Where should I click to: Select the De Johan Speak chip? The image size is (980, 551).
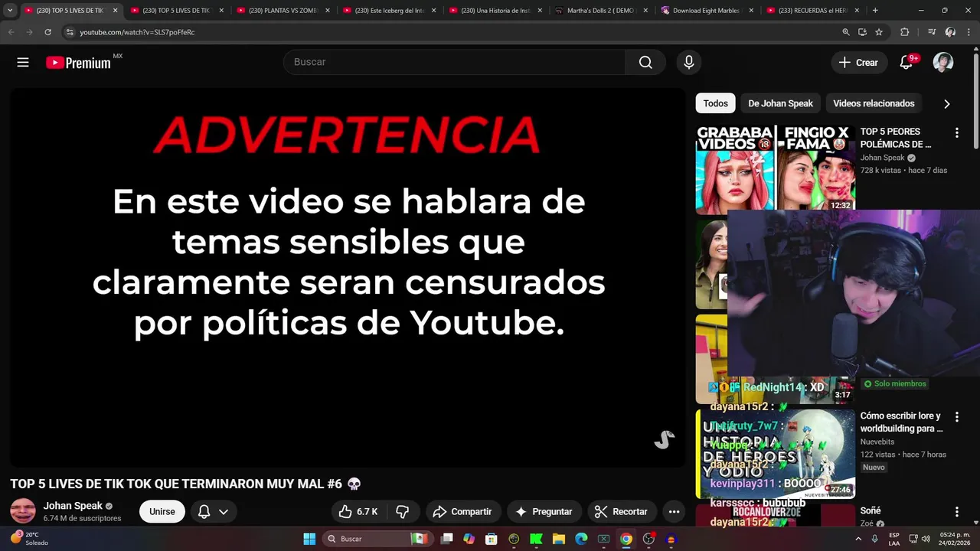780,103
